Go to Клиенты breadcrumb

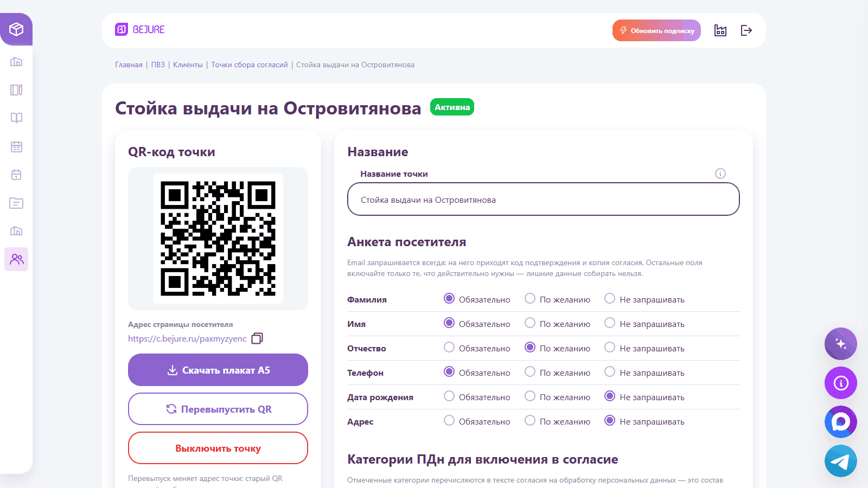[x=188, y=65]
